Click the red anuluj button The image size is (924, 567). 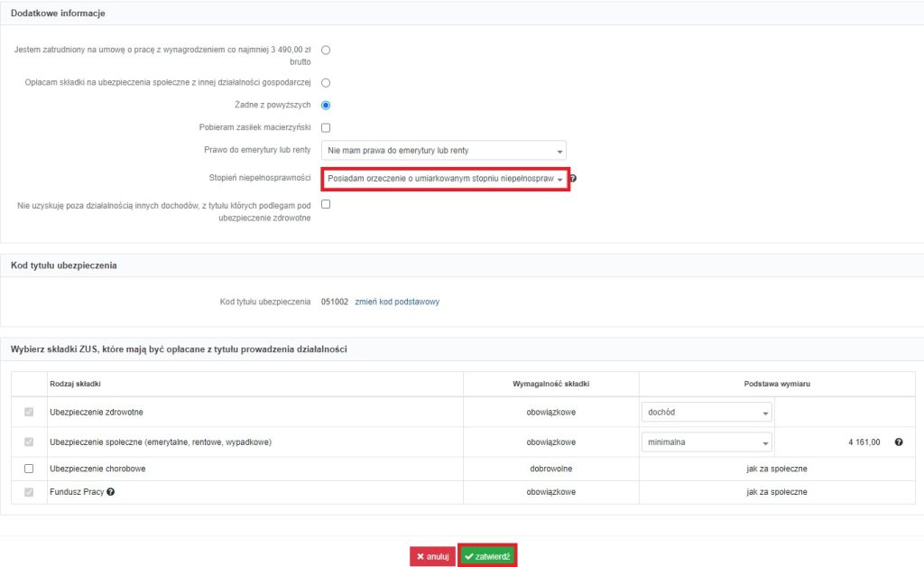[x=432, y=556]
